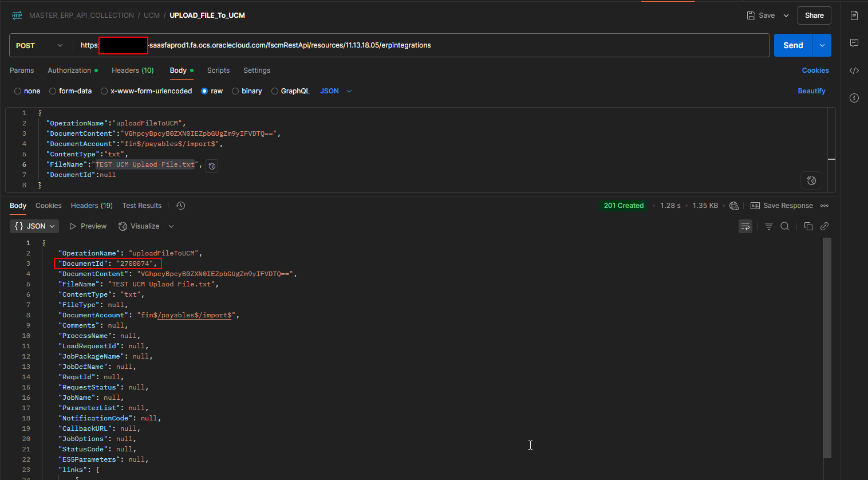Click the blue Send button

pyautogui.click(x=794, y=45)
